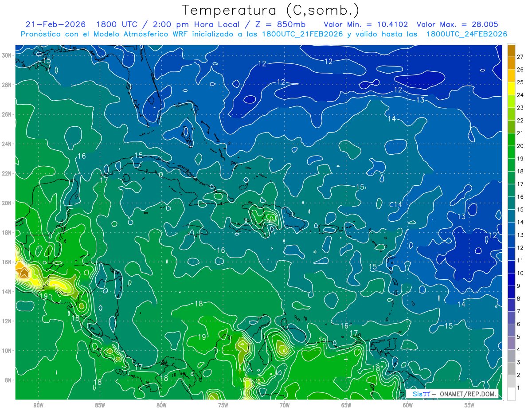
Task: Click the '18N' latitude axis label
Action: (8, 232)
